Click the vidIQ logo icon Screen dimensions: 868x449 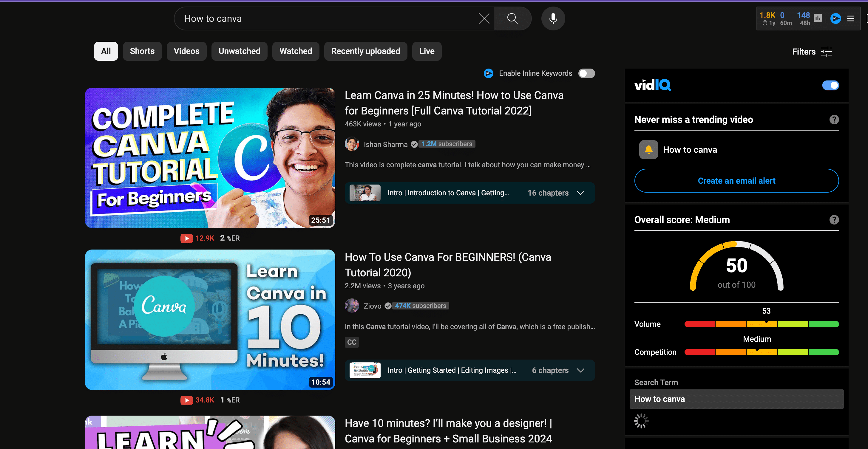point(653,85)
